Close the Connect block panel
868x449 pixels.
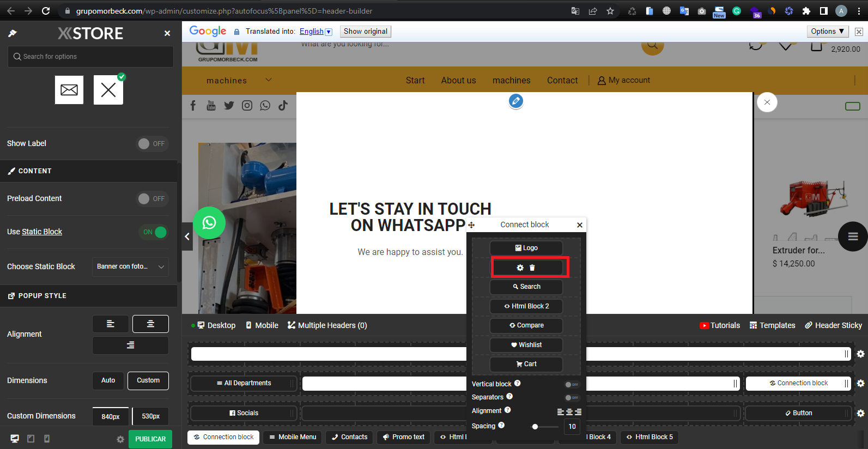click(x=580, y=225)
